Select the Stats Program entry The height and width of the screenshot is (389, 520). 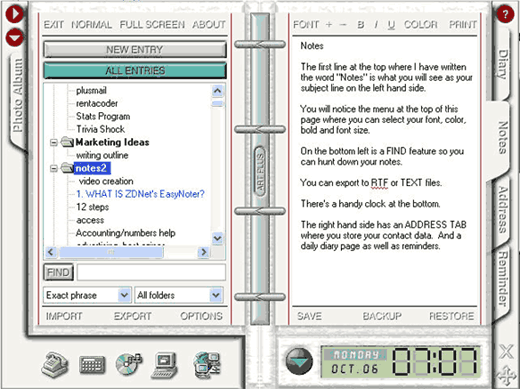point(103,116)
